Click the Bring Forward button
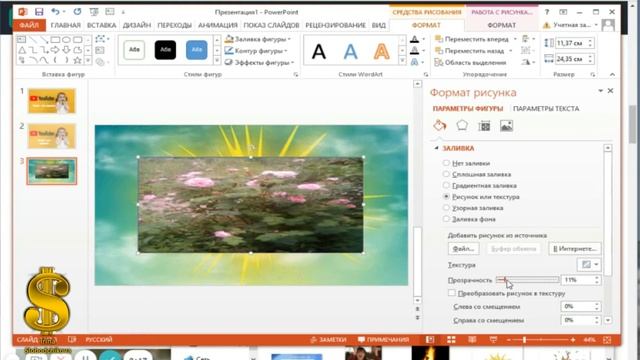The image size is (640, 360). pyautogui.click(x=472, y=39)
